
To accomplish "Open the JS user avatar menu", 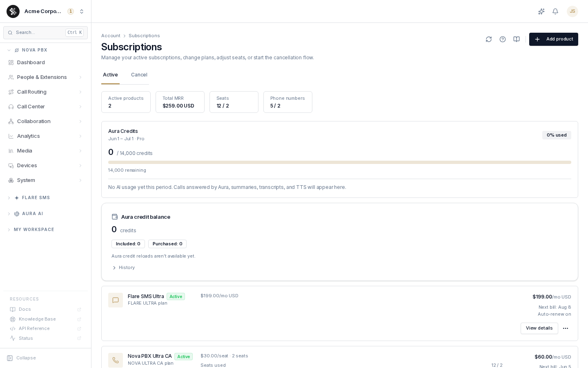I will (572, 11).
